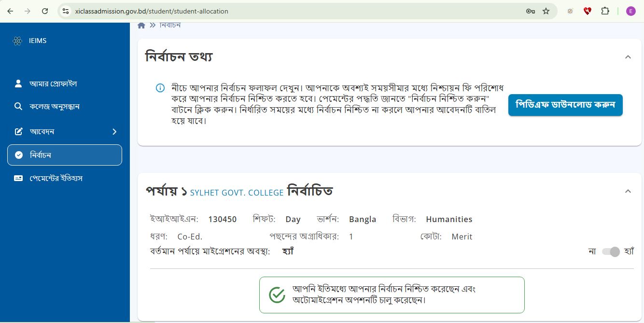Open পেমেন্টের ইতিহাস in sidebar
Image resolution: width=644 pixels, height=323 pixels.
click(56, 178)
